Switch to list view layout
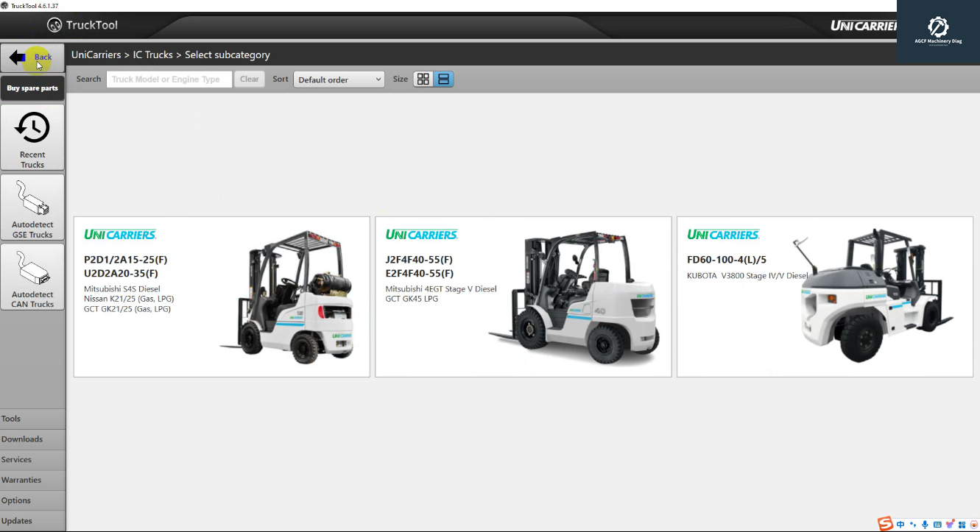The image size is (980, 532). [x=443, y=79]
